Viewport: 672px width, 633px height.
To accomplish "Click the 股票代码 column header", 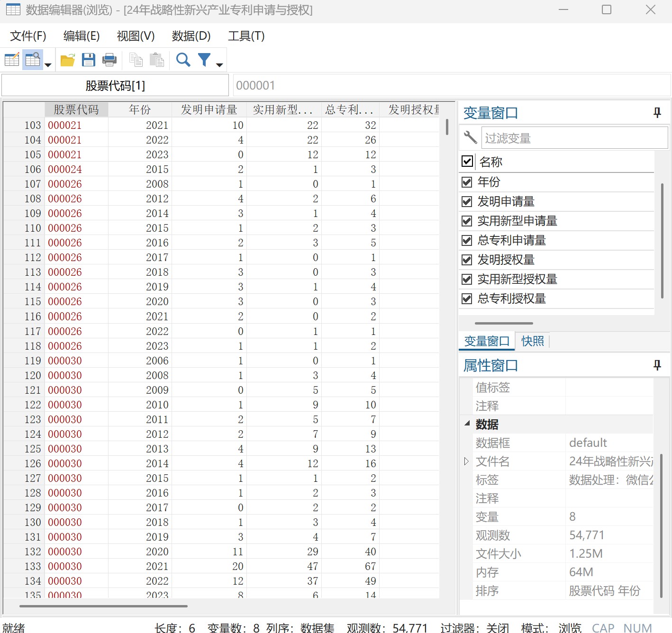I will 76,110.
